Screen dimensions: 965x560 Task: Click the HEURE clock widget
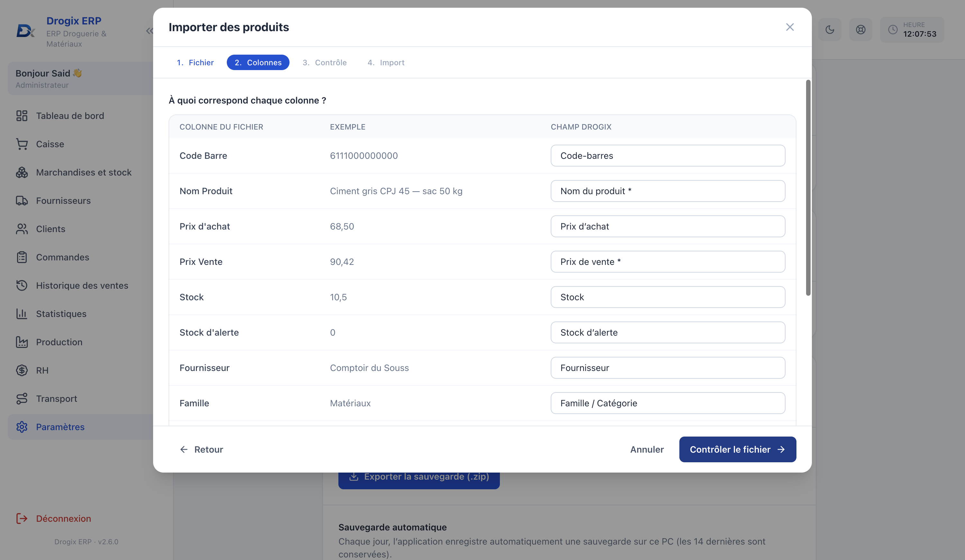tap(912, 30)
